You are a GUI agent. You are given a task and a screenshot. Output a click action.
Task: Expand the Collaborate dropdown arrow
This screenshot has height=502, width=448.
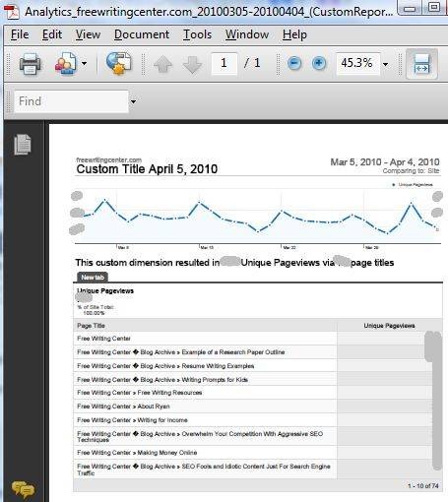coord(84,63)
